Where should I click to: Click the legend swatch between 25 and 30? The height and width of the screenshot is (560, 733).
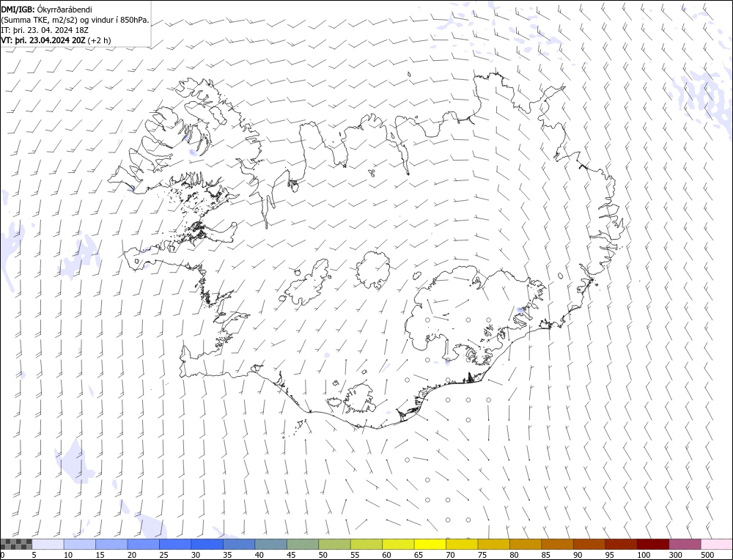[x=175, y=544]
